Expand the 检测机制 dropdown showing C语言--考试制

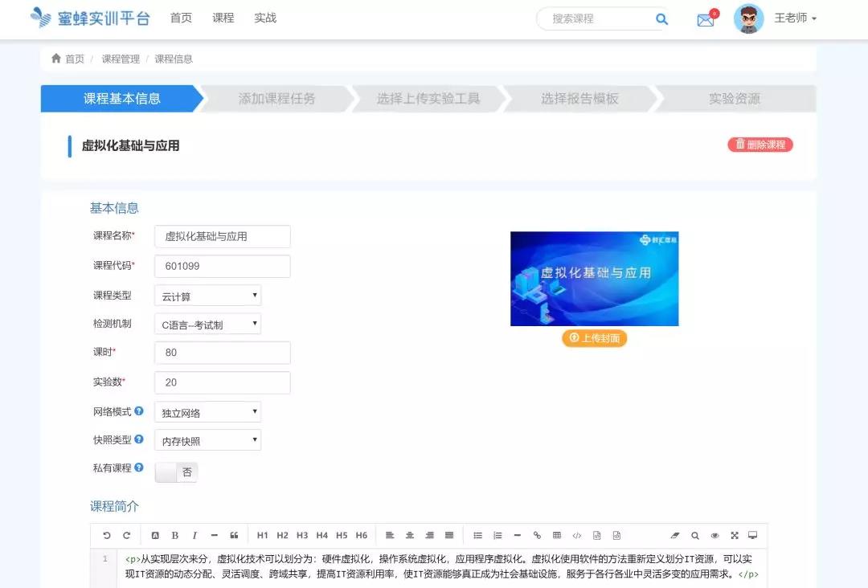pyautogui.click(x=207, y=324)
